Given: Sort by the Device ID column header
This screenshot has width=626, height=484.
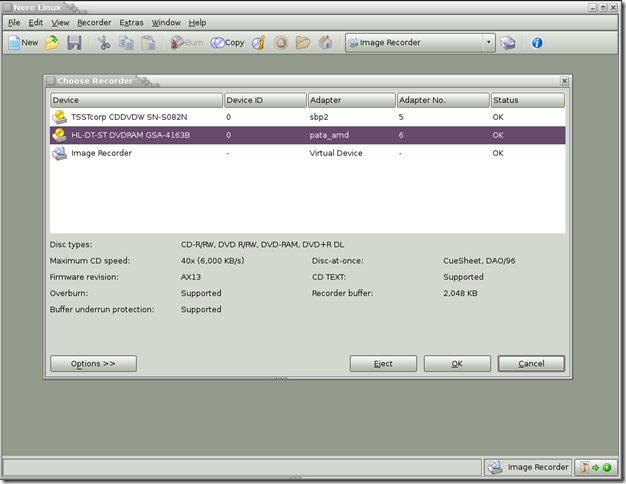Looking at the screenshot, I should [x=265, y=100].
